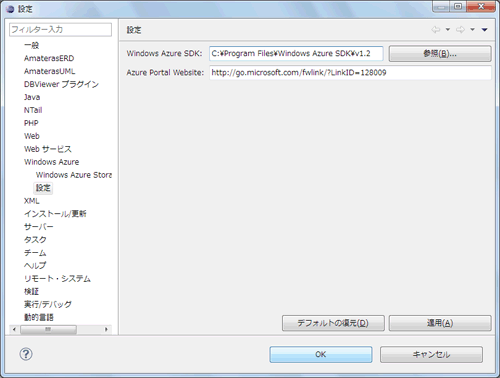The width and height of the screenshot is (500, 378).
Task: Click the キャンセル button
Action: [x=431, y=354]
